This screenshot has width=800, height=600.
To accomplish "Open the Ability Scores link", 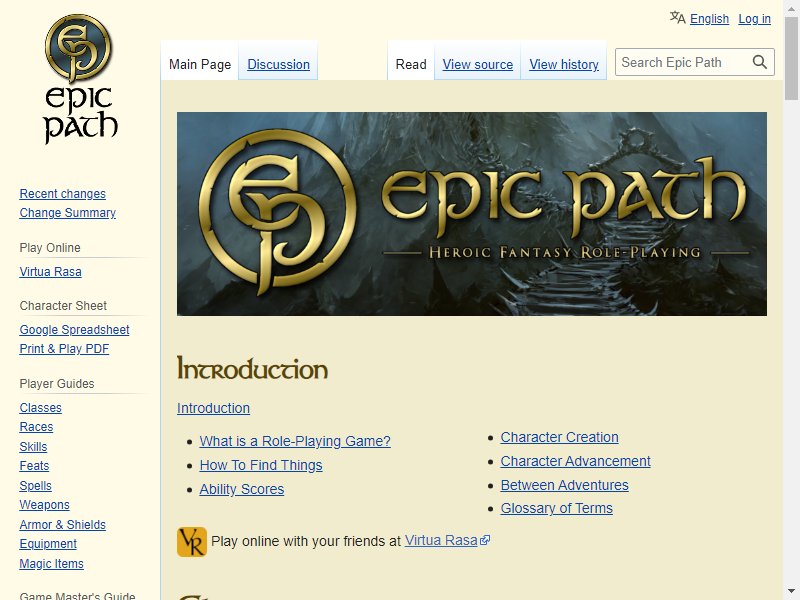I will (242, 489).
